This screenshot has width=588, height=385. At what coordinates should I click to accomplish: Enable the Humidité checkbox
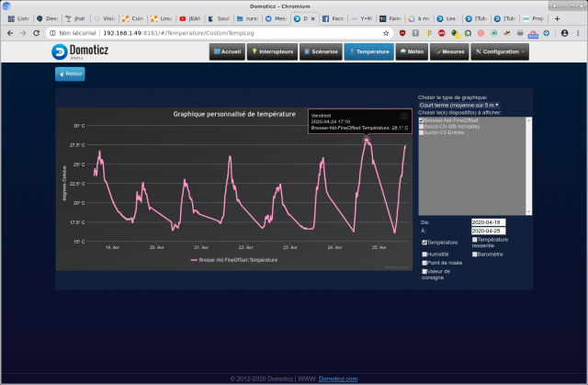pos(424,254)
